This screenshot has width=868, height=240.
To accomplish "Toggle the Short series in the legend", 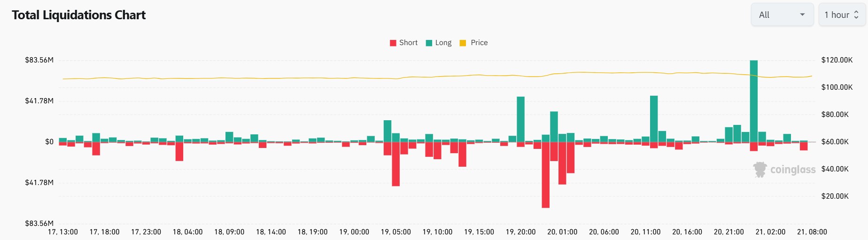I will coord(408,43).
